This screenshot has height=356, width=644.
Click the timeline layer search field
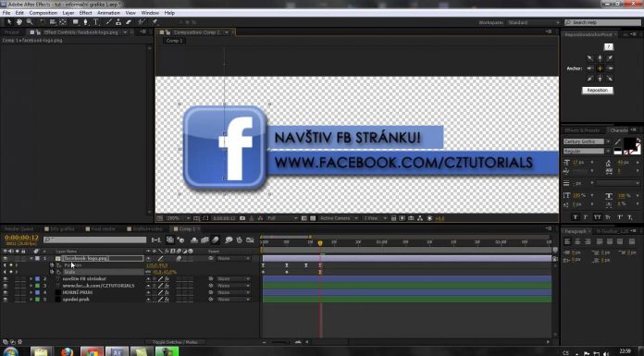pyautogui.click(x=95, y=239)
